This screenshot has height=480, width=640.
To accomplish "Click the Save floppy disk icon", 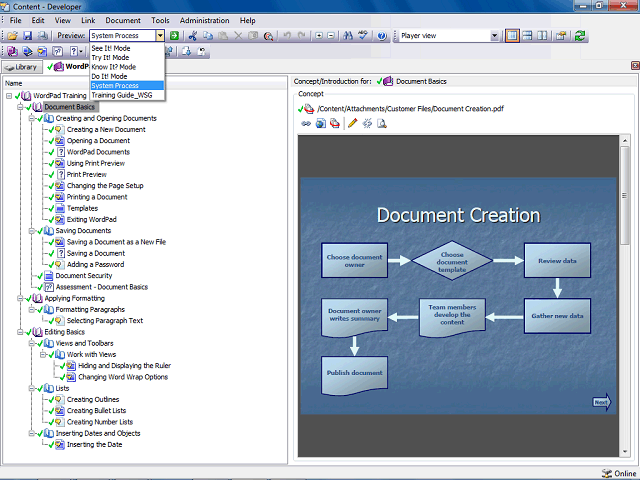I will (27, 36).
